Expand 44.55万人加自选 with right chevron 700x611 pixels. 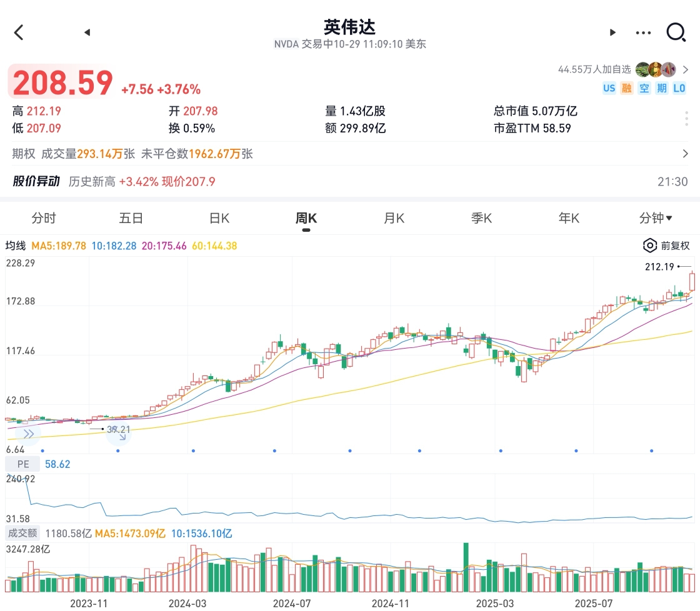[686, 69]
